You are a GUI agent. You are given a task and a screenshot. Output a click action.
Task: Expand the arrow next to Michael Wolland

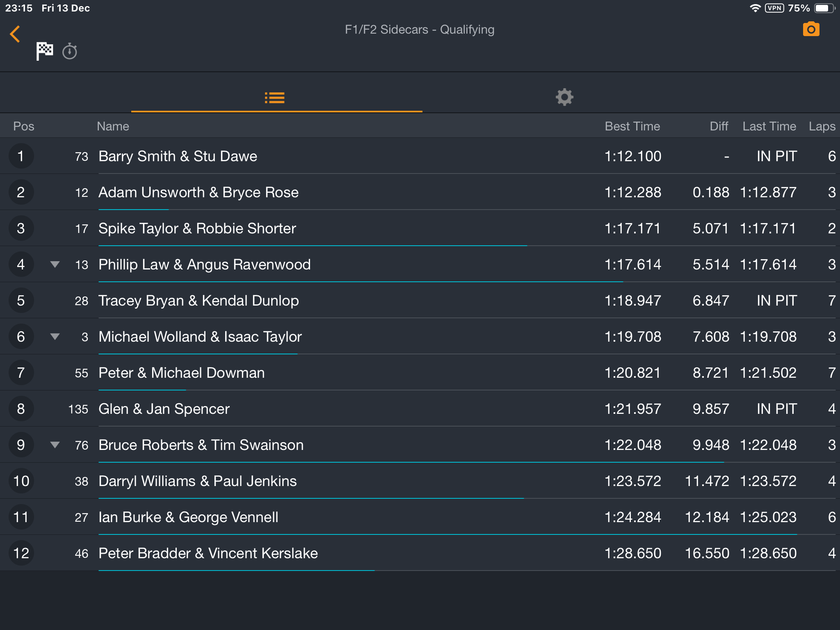click(x=55, y=337)
